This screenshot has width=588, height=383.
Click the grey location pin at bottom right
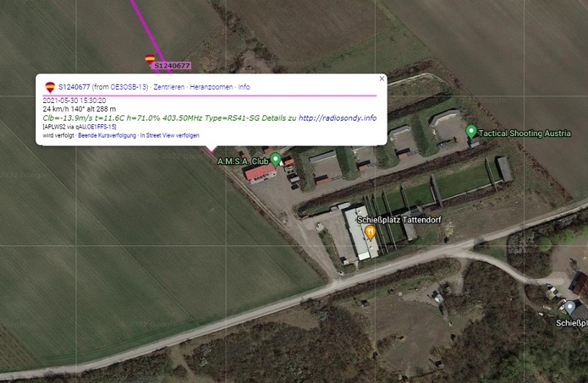(x=570, y=308)
